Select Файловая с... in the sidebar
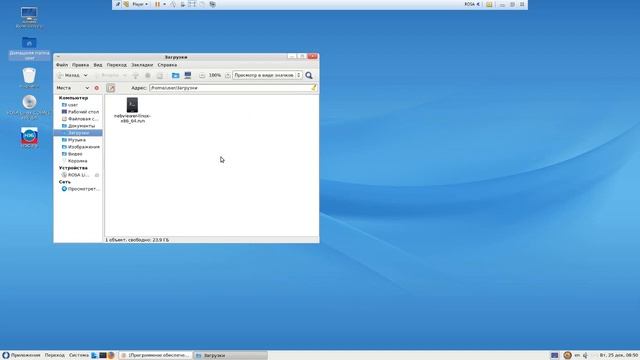 click(x=78, y=119)
